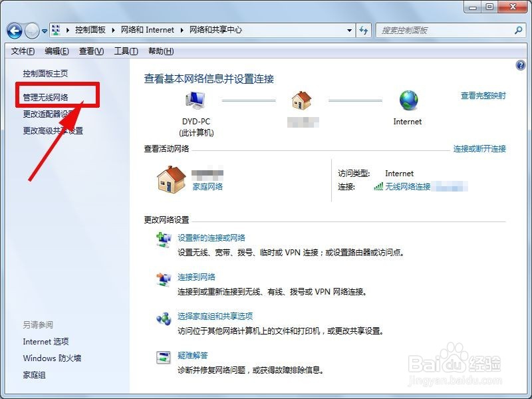The image size is (532, 399).
Task: Click the magnifier search icon
Action: 519,31
